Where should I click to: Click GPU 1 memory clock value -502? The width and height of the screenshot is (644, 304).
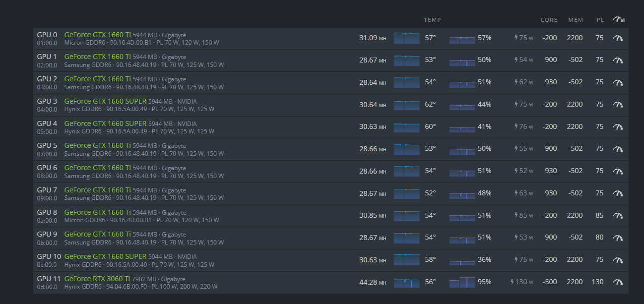(x=576, y=60)
